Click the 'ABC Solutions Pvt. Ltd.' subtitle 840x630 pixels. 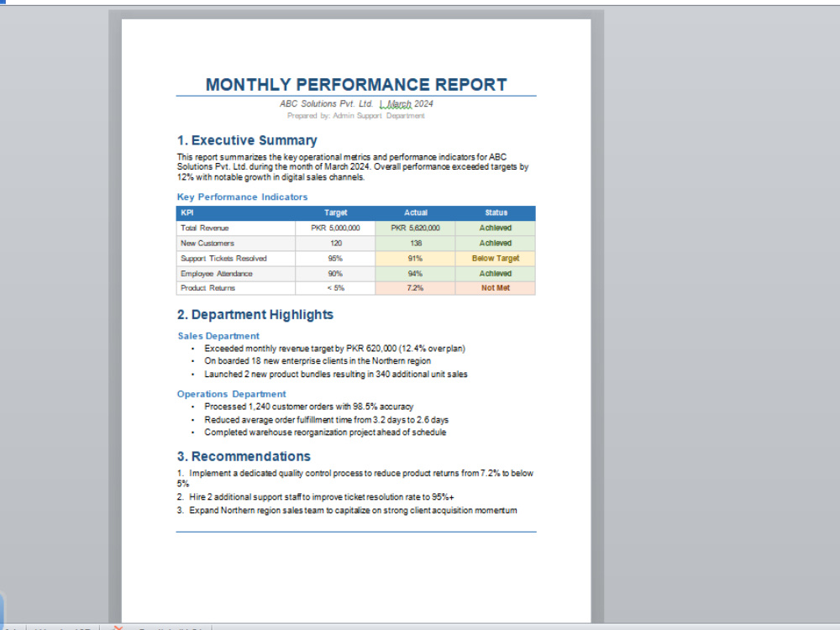point(326,104)
